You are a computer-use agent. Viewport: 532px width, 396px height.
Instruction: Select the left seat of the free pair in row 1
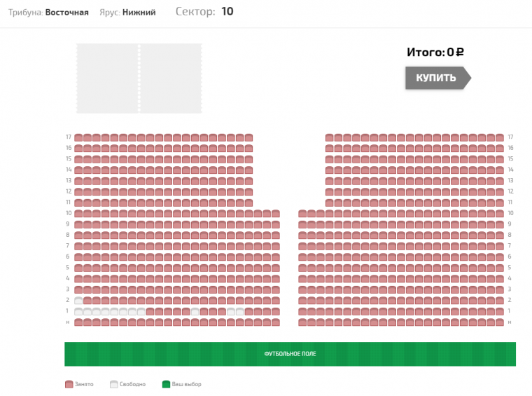click(x=231, y=311)
